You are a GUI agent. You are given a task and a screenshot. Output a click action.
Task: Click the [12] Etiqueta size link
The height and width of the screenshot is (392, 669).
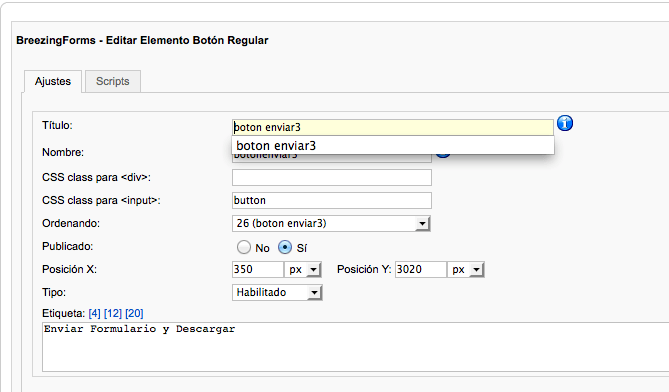[113, 314]
